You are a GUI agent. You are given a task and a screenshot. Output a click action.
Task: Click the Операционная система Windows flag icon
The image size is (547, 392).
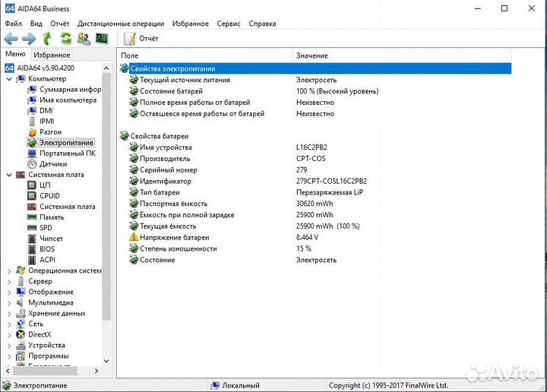21,270
